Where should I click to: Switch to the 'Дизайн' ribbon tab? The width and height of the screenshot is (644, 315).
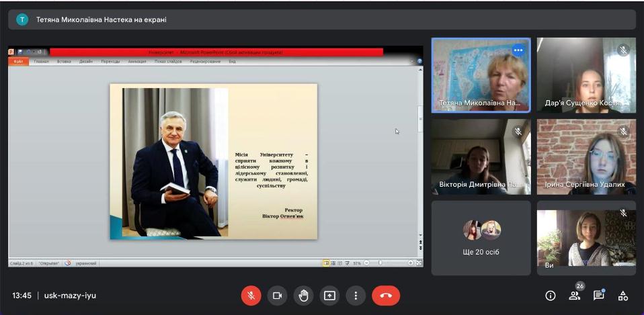point(86,61)
